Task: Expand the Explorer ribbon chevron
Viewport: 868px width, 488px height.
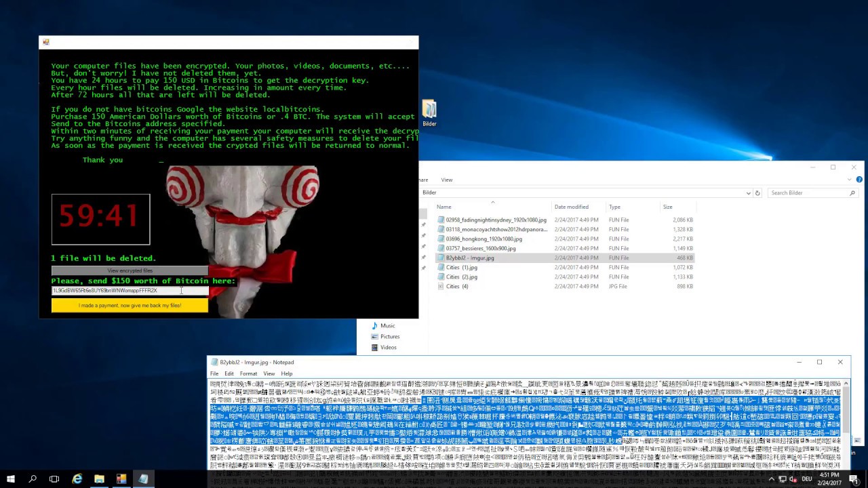Action: point(849,180)
